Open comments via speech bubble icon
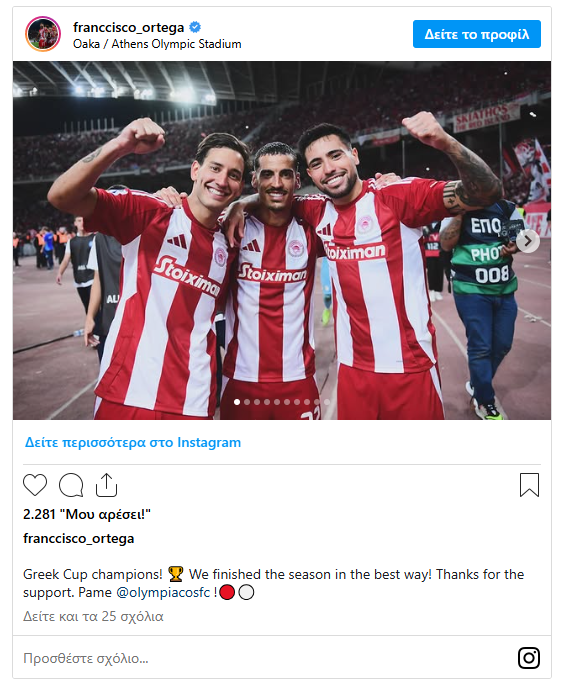Viewport: 562px width, 689px height. click(71, 485)
